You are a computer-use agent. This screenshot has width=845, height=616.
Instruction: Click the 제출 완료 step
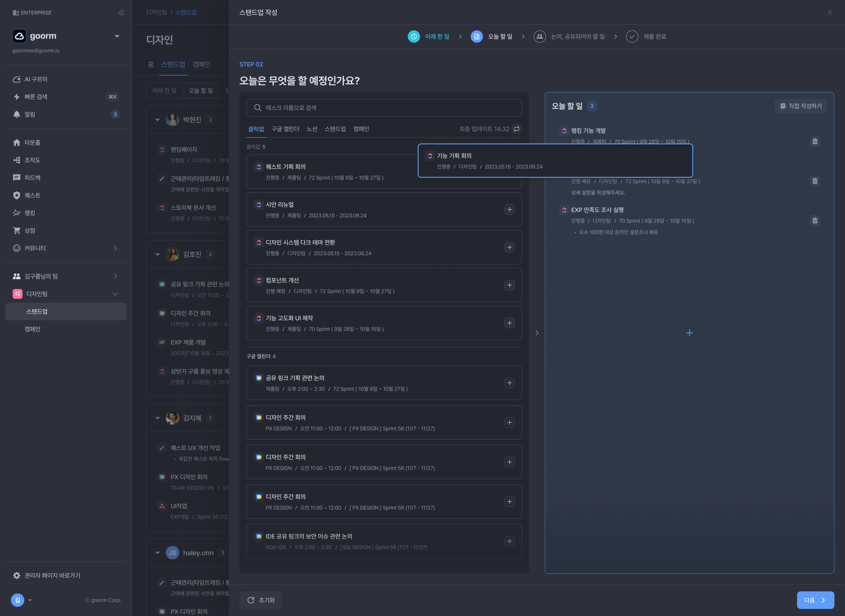pyautogui.click(x=646, y=37)
